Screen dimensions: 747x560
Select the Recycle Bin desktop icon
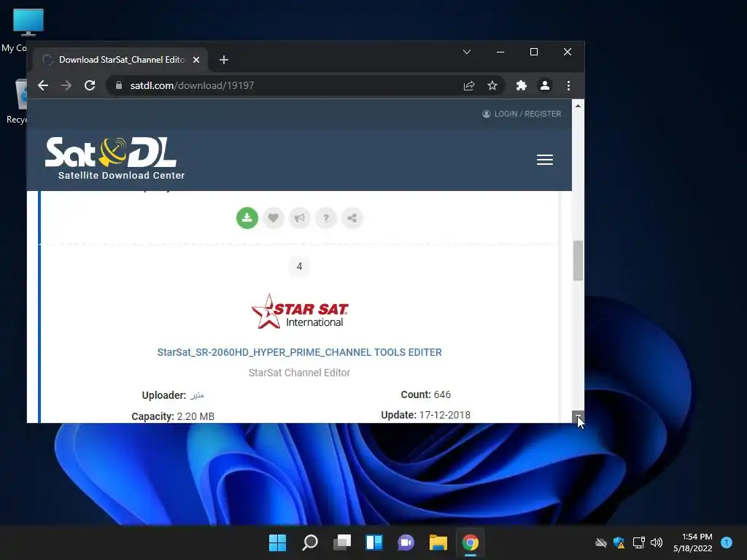click(x=19, y=101)
